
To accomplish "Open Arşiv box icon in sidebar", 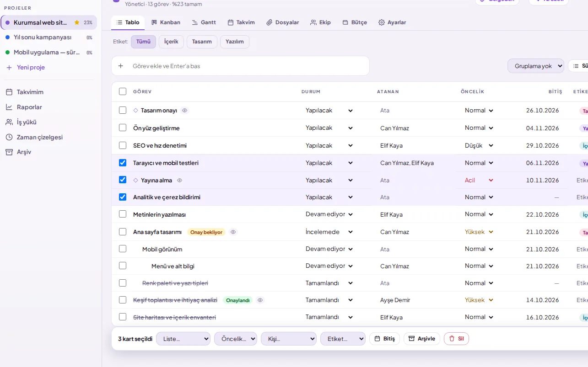I will pyautogui.click(x=9, y=152).
